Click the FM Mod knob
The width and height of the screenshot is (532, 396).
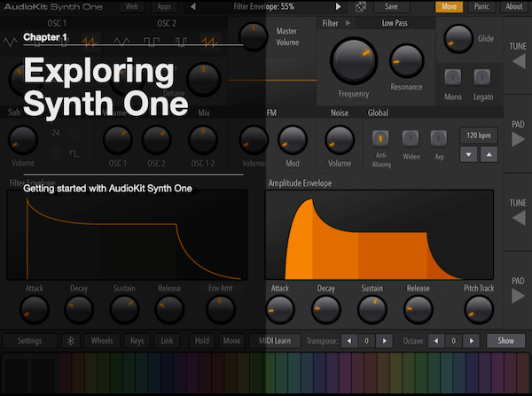(293, 140)
